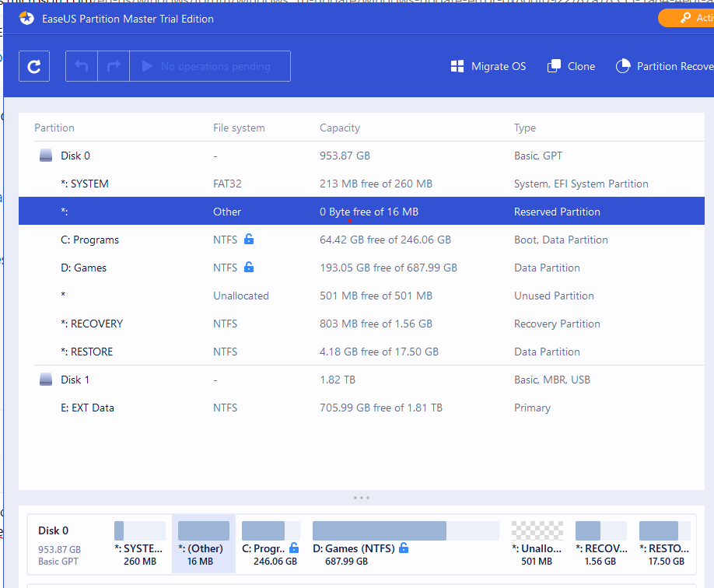Click the three-dot panel divider handle

362,498
